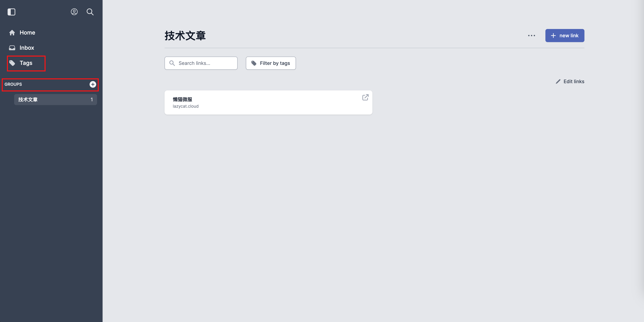
Task: Click the 懒猫微服 link card title
Action: point(182,99)
